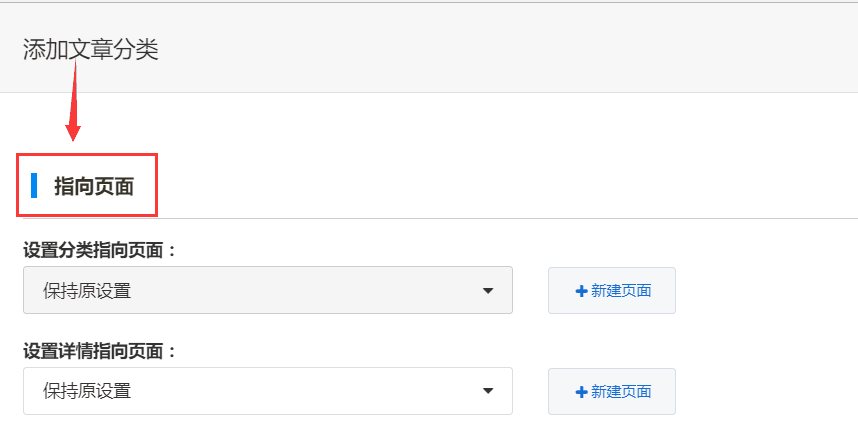The image size is (858, 439).
Task: Click the 添加文章分类 page title
Action: click(91, 49)
